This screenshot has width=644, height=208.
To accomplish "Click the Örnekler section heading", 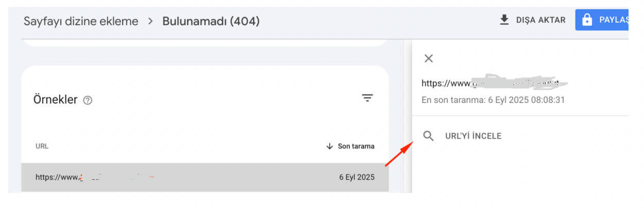I will pyautogui.click(x=55, y=100).
